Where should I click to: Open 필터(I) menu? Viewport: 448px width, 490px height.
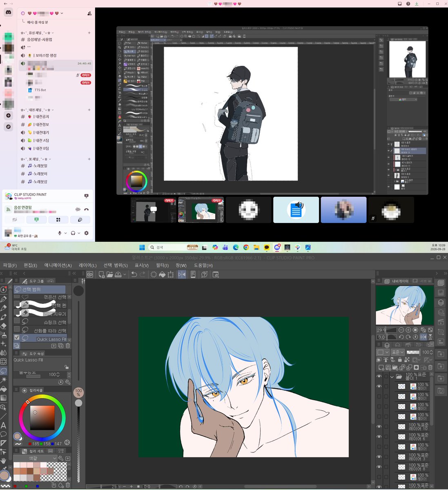pyautogui.click(x=163, y=265)
